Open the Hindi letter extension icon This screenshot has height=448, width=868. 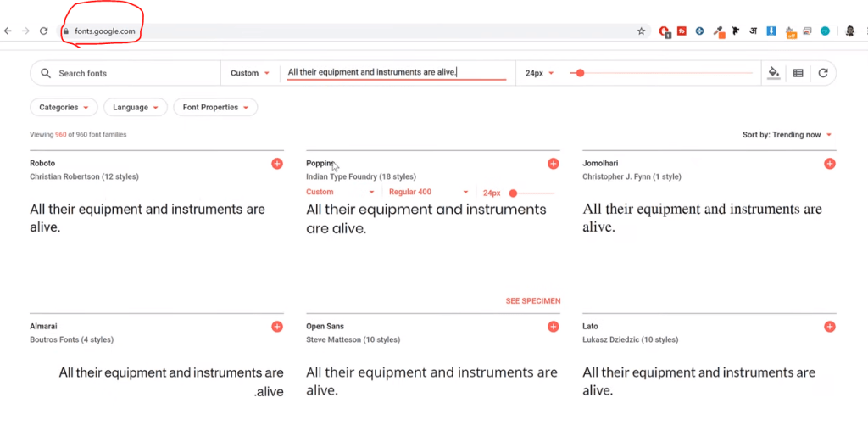(753, 31)
